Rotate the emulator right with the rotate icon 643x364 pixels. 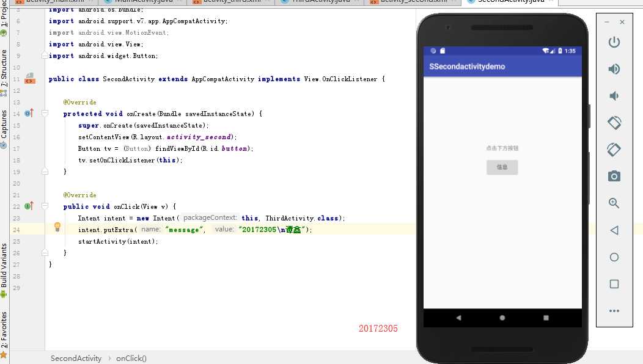[614, 149]
